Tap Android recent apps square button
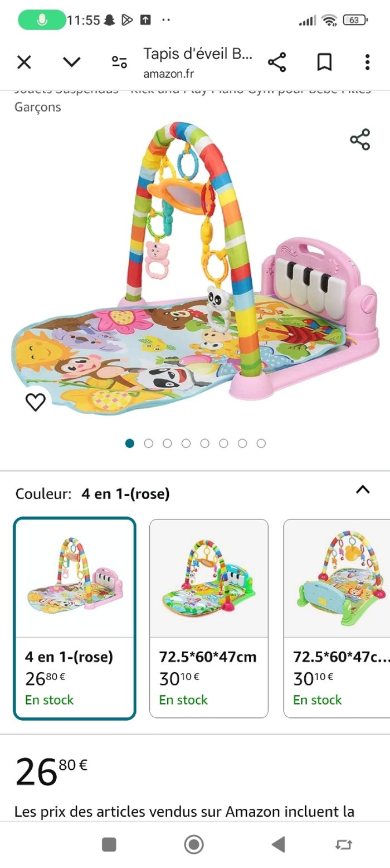 coord(109,845)
